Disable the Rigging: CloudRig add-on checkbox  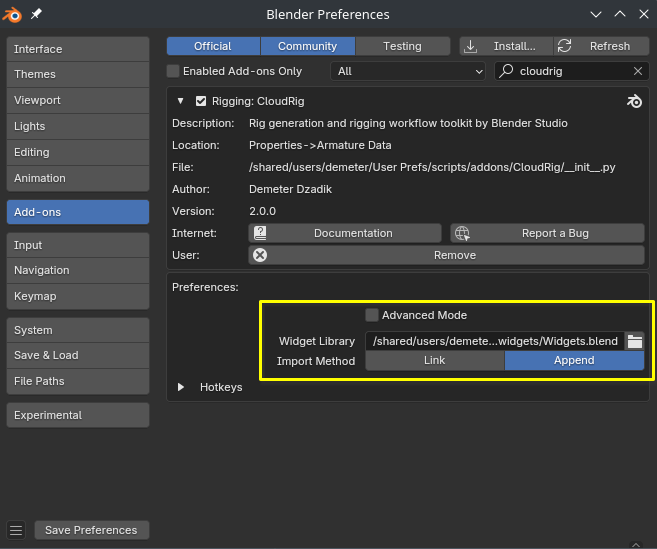click(201, 101)
